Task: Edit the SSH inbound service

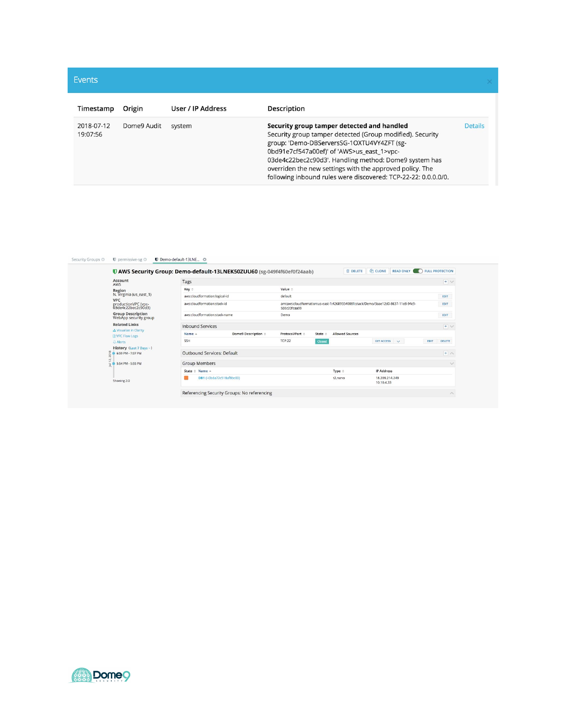Action: 430,341
